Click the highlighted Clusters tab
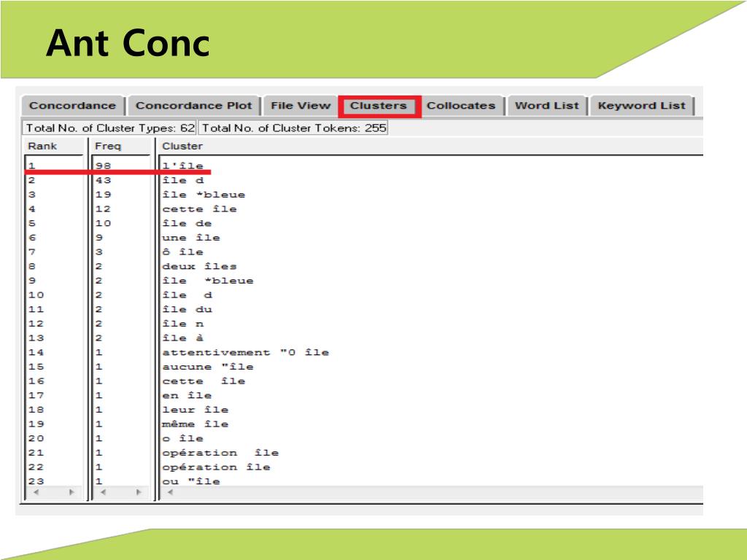This screenshot has height=560, width=747. [378, 106]
